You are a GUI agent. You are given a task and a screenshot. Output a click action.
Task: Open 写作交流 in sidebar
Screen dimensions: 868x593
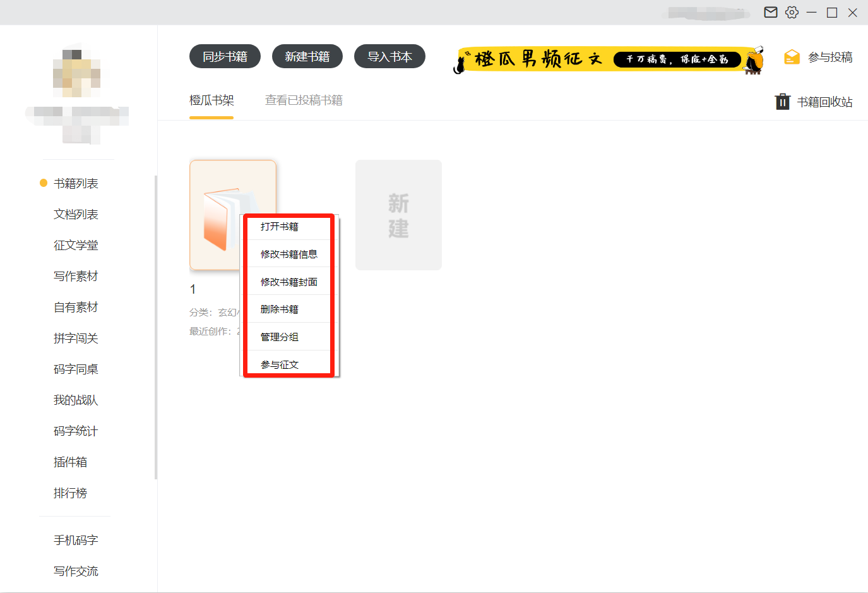pos(76,571)
